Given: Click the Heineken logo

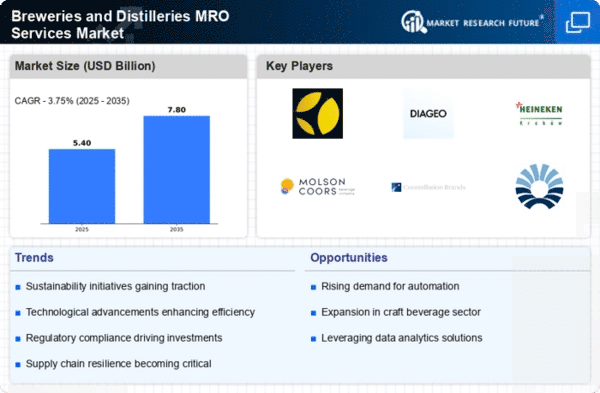Looking at the screenshot, I should coord(539,114).
